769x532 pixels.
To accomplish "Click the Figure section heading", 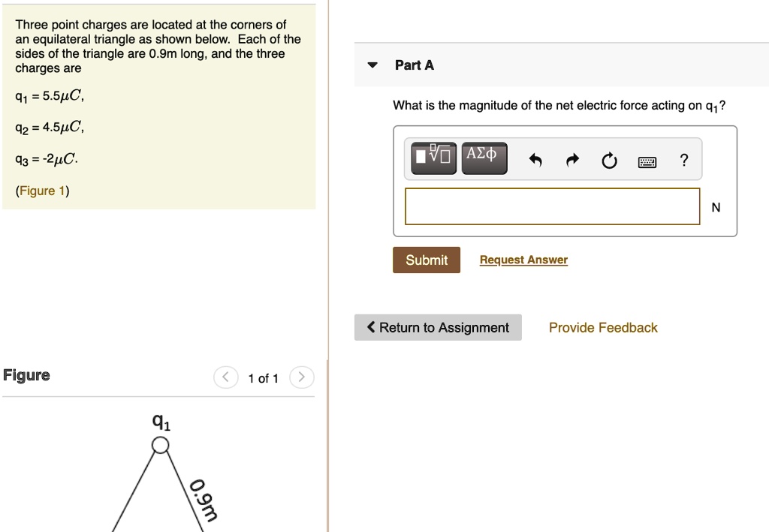I will point(26,374).
